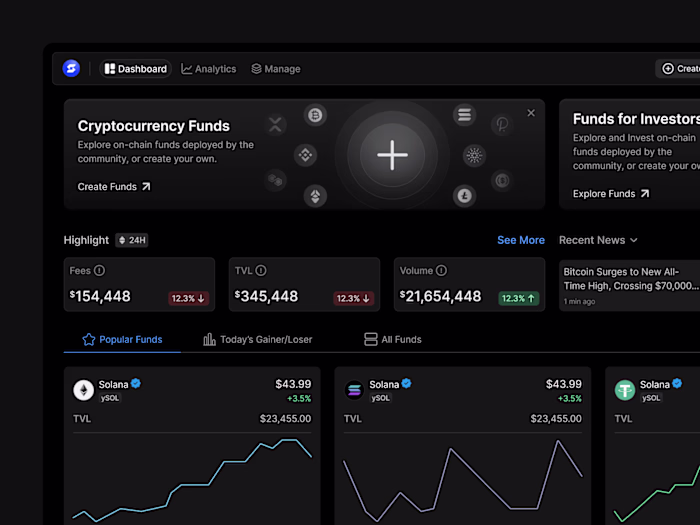This screenshot has height=525, width=700.
Task: Open the purple line chart on second card
Action: (x=463, y=480)
